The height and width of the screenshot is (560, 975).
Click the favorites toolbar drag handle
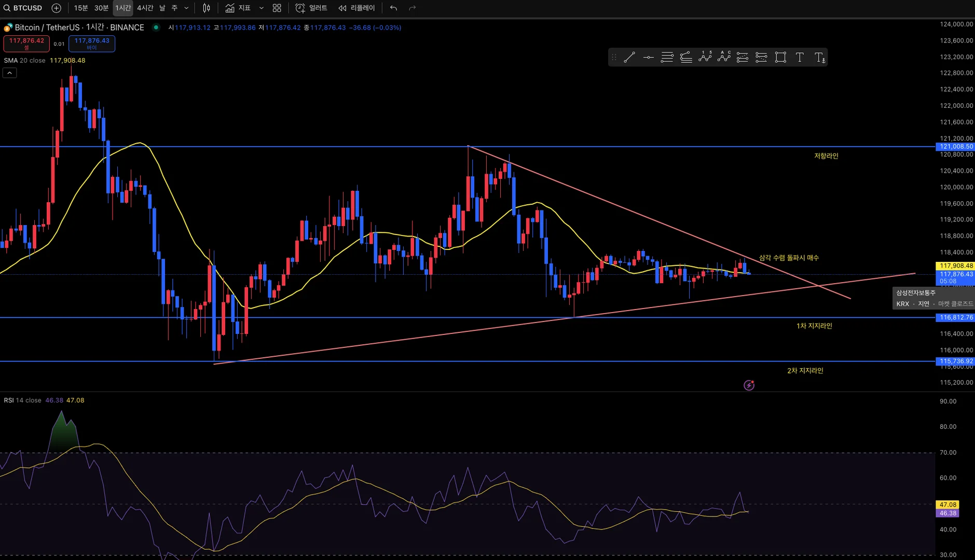(x=614, y=58)
